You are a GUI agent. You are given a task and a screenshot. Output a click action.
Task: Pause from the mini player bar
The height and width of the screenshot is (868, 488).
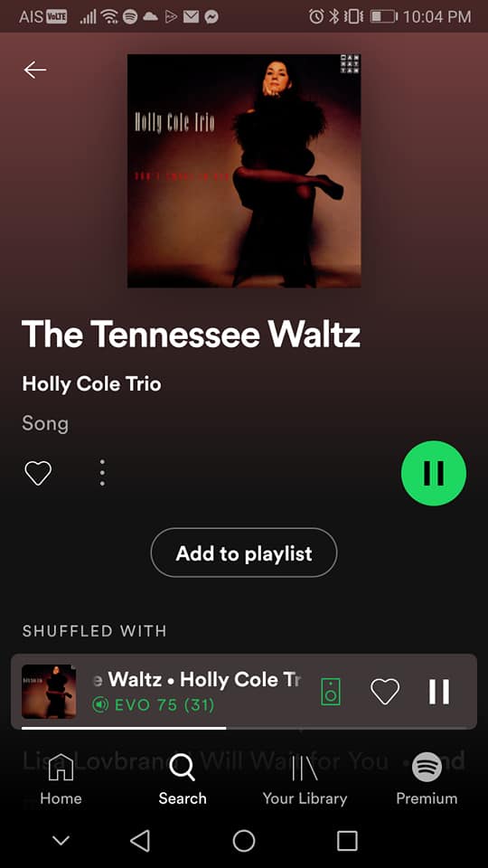(x=439, y=692)
